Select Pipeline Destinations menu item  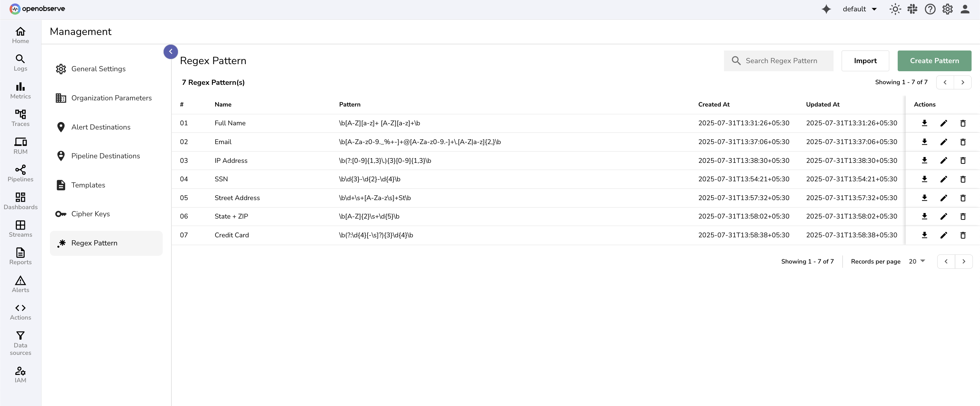(106, 156)
